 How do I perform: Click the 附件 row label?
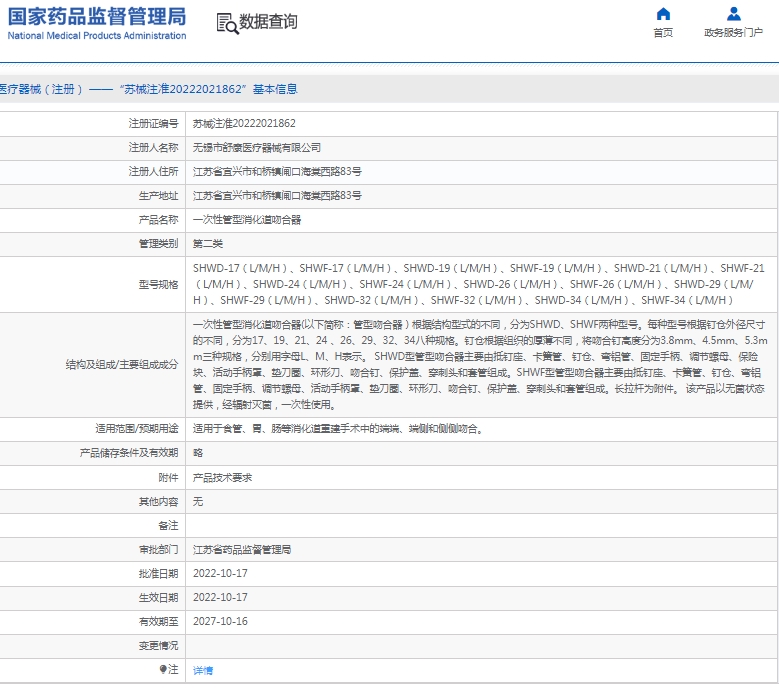(168, 478)
